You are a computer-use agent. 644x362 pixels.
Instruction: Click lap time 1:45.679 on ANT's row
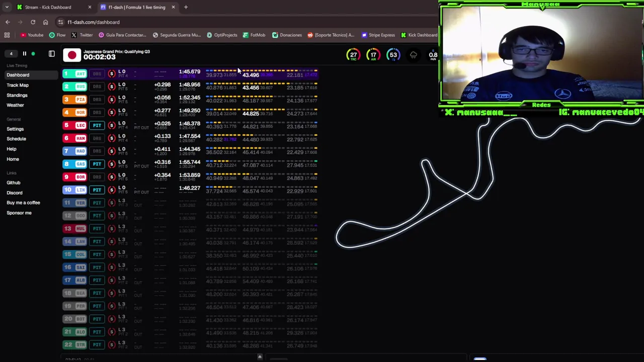(x=190, y=72)
